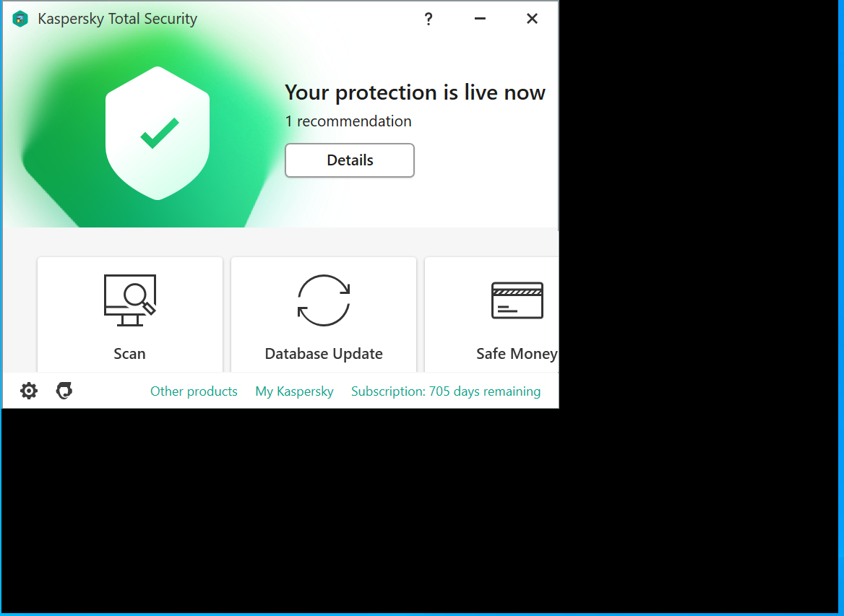Screen dimensions: 844x616
Task: Minimize the Kaspersky window
Action: [480, 19]
